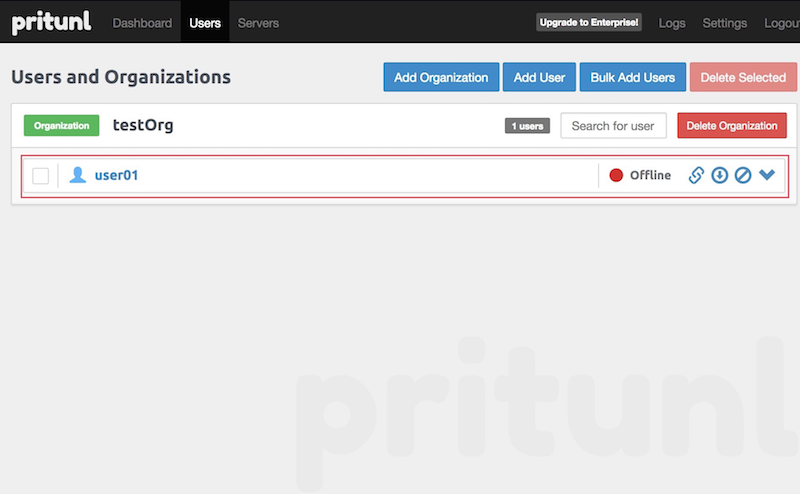Click the Upgrade to Enterprise button
Screen dimensions: 800x494
tap(589, 22)
